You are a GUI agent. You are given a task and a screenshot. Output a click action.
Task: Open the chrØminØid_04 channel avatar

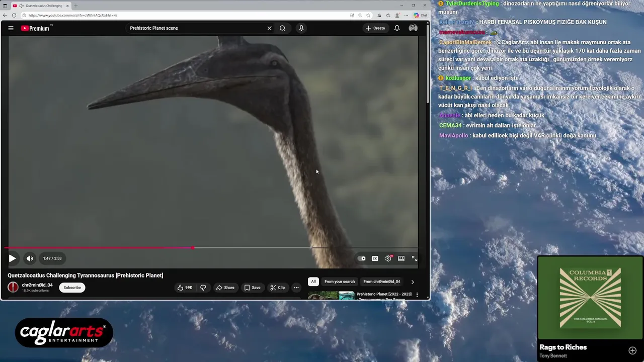click(13, 287)
